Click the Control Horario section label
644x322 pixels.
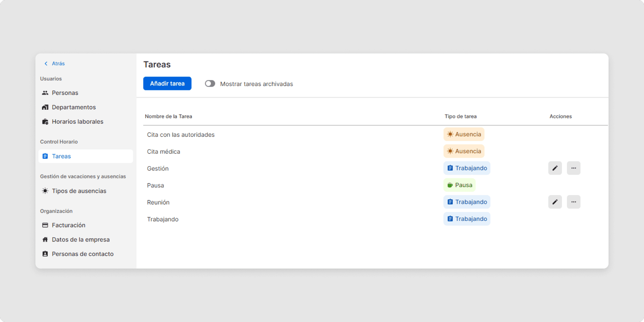[59, 142]
